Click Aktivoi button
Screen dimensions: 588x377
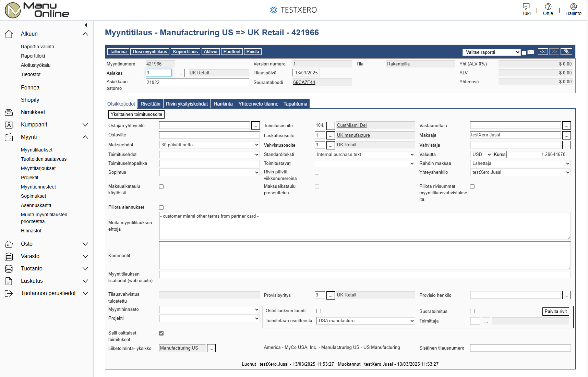pyautogui.click(x=211, y=52)
